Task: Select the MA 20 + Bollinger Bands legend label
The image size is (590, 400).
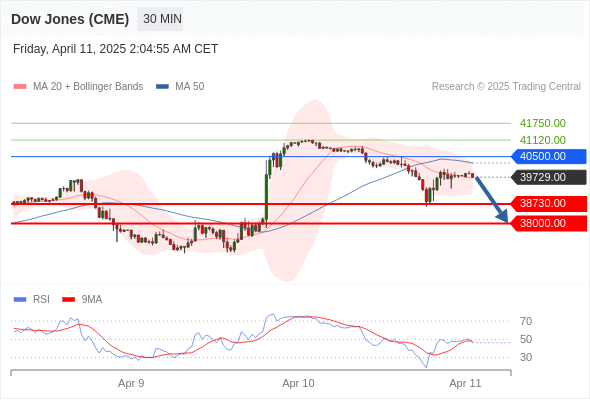Action: 88,87
